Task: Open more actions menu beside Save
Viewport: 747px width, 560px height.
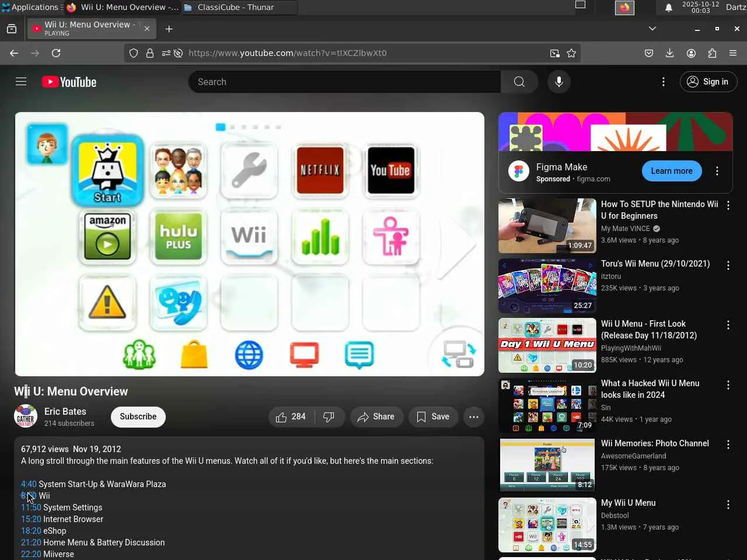Action: [474, 416]
